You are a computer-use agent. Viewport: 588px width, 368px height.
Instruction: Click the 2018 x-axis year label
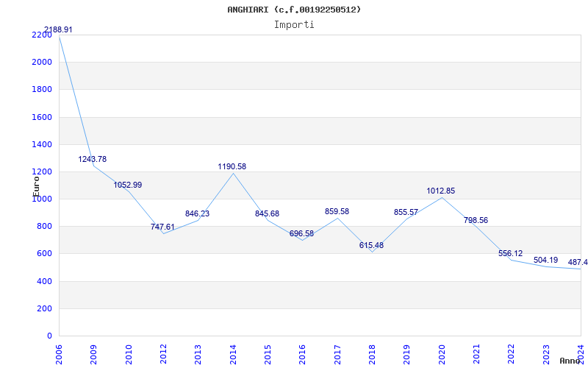coord(372,354)
